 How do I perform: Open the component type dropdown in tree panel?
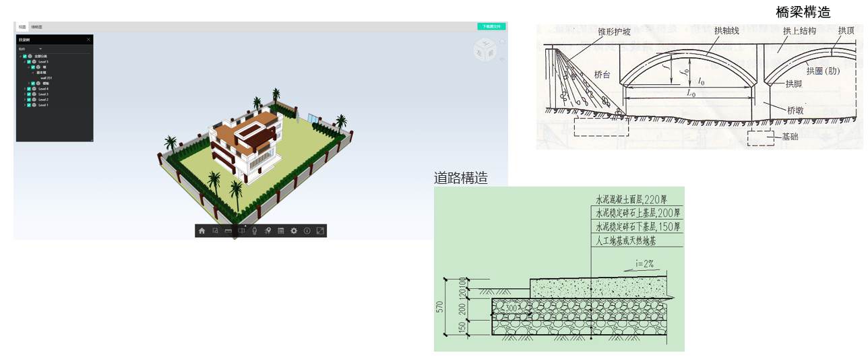[40, 49]
